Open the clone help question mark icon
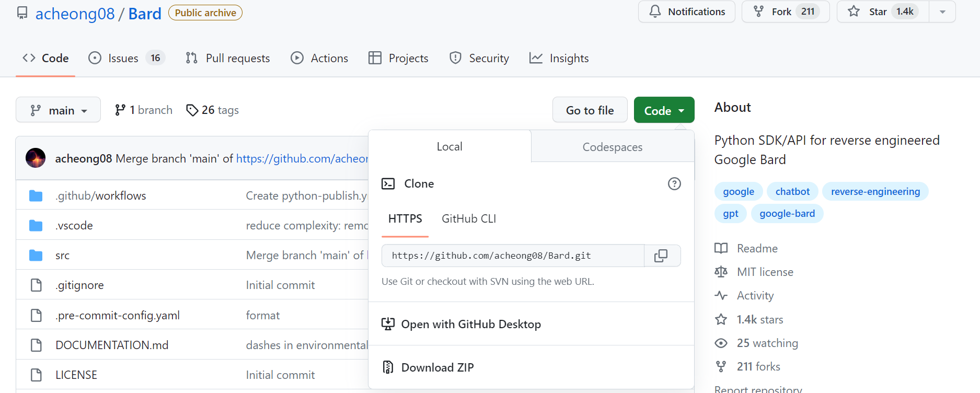980x393 pixels. [x=674, y=183]
